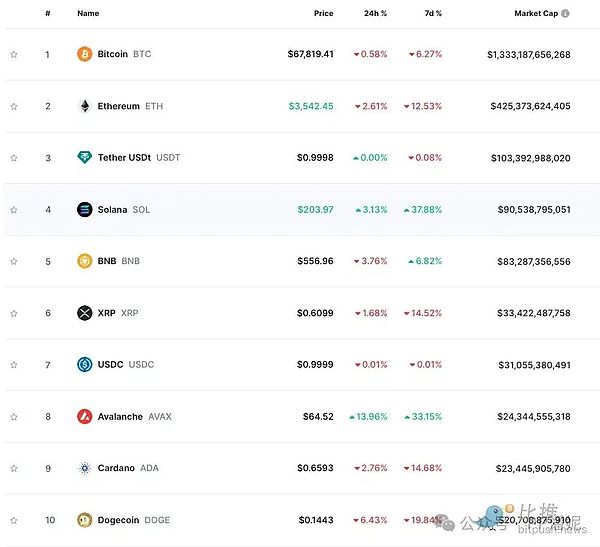Click the Market Cap info icon
This screenshot has height=547, width=600.
click(565, 14)
